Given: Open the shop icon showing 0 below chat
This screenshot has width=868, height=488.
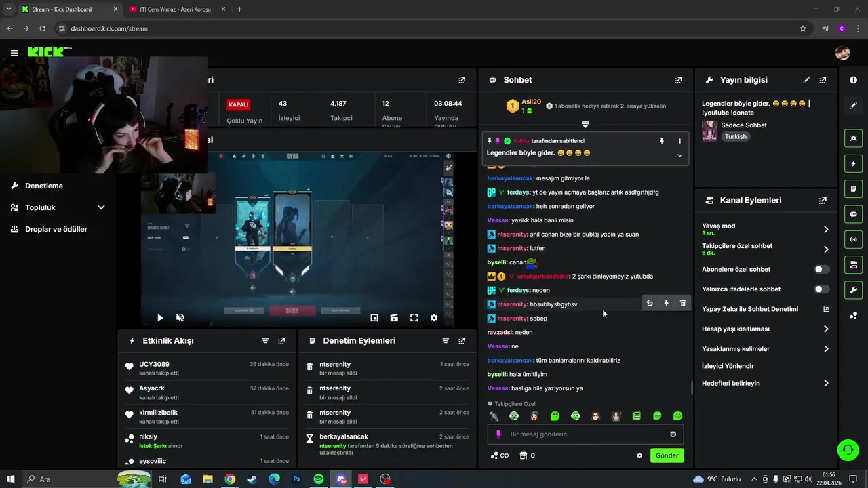Looking at the screenshot, I should (x=527, y=455).
